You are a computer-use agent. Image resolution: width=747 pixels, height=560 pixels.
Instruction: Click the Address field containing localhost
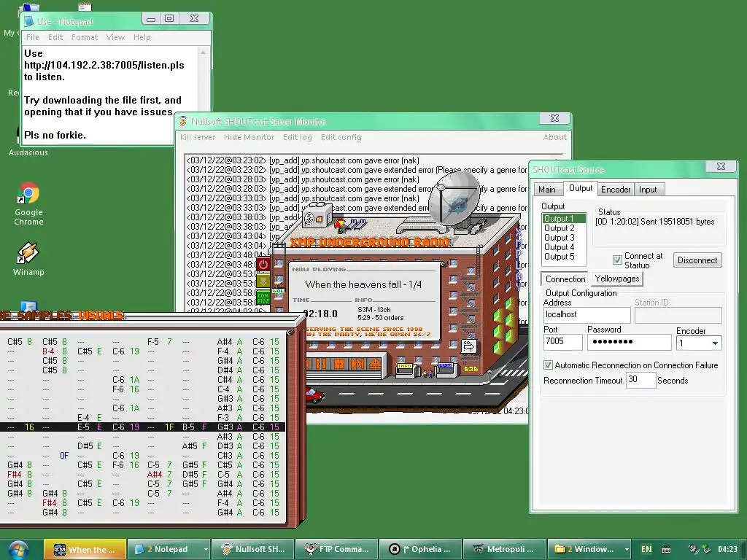point(587,315)
